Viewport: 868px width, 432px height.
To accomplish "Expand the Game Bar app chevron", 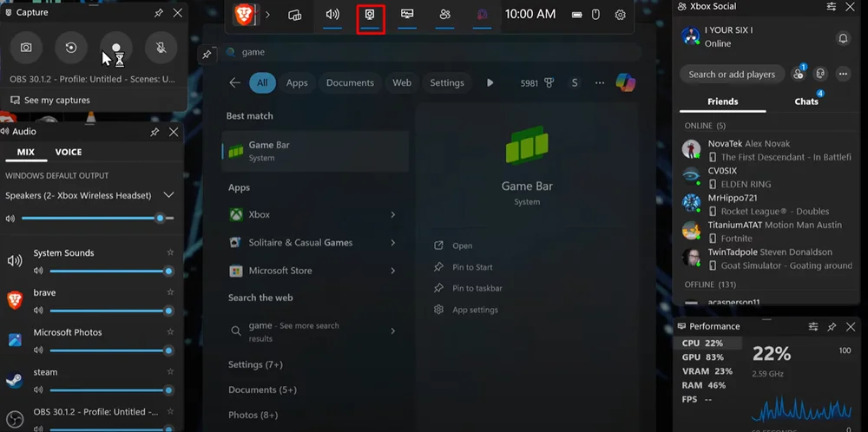I will (267, 15).
